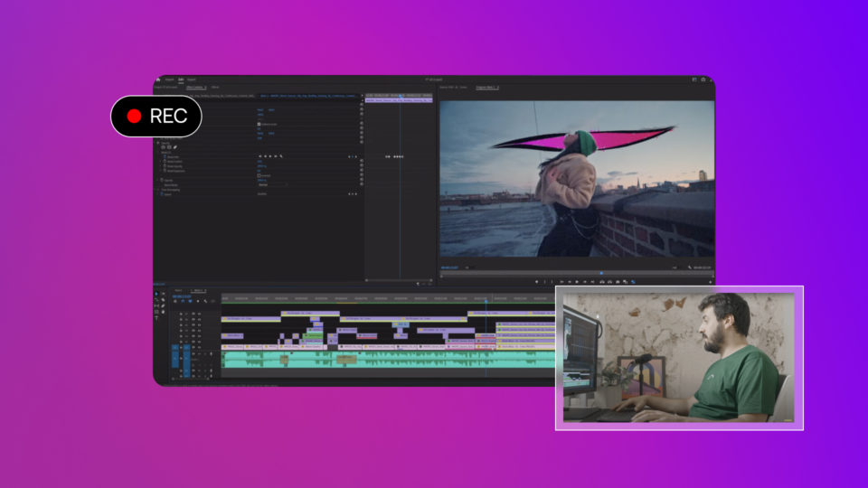
Task: Reset the Mask Feather parameter
Action: pyautogui.click(x=362, y=161)
